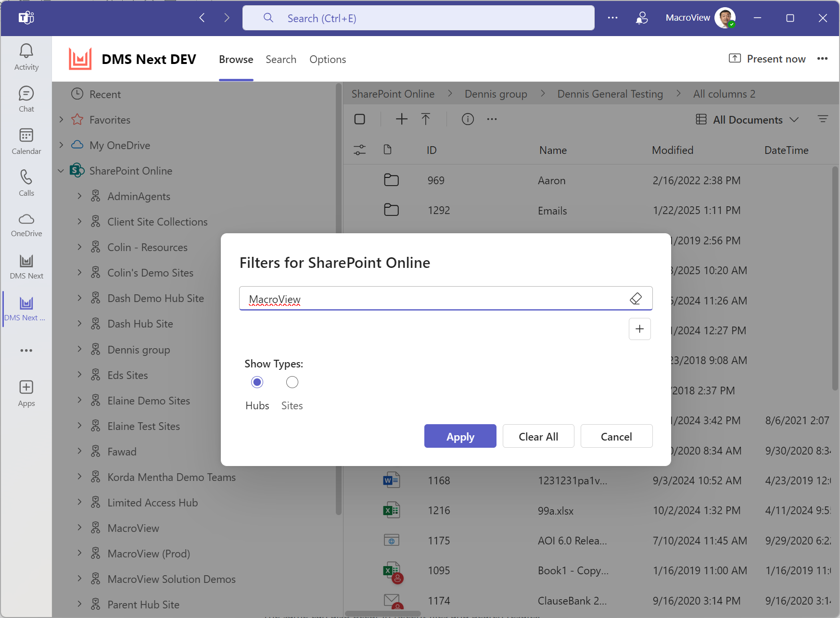Open Calls in the sidebar

(x=26, y=183)
